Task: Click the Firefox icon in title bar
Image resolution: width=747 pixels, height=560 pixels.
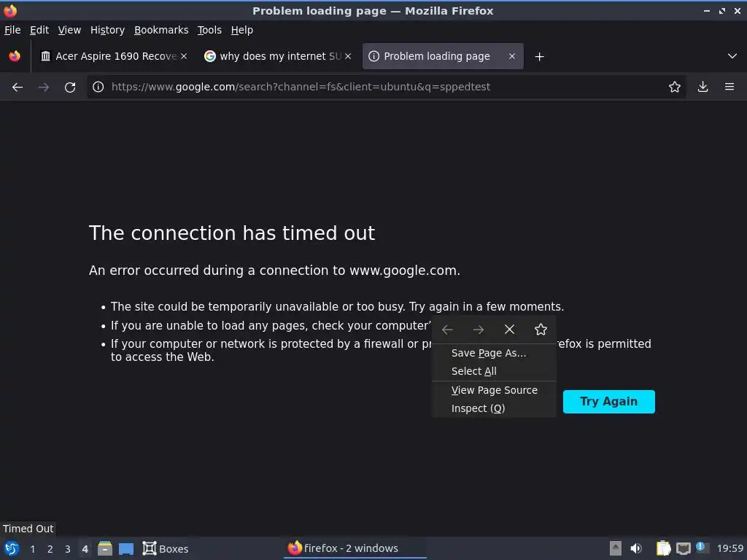Action: [x=10, y=10]
